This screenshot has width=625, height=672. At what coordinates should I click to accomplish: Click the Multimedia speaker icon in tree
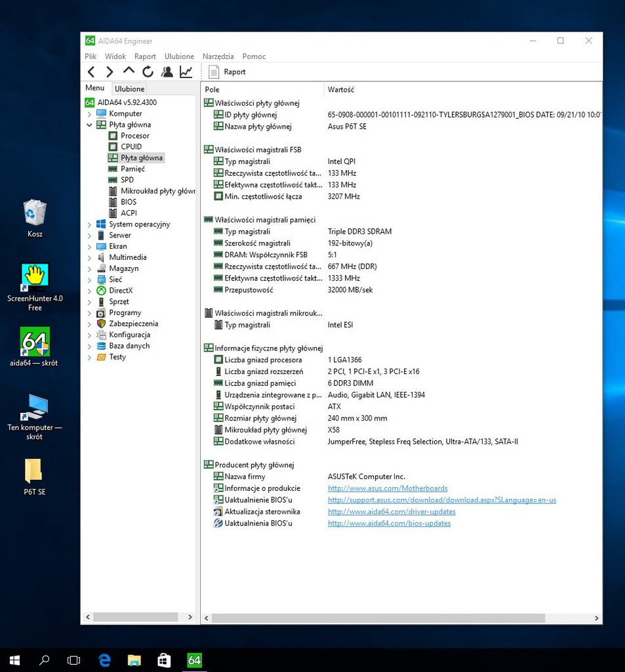pyautogui.click(x=101, y=257)
